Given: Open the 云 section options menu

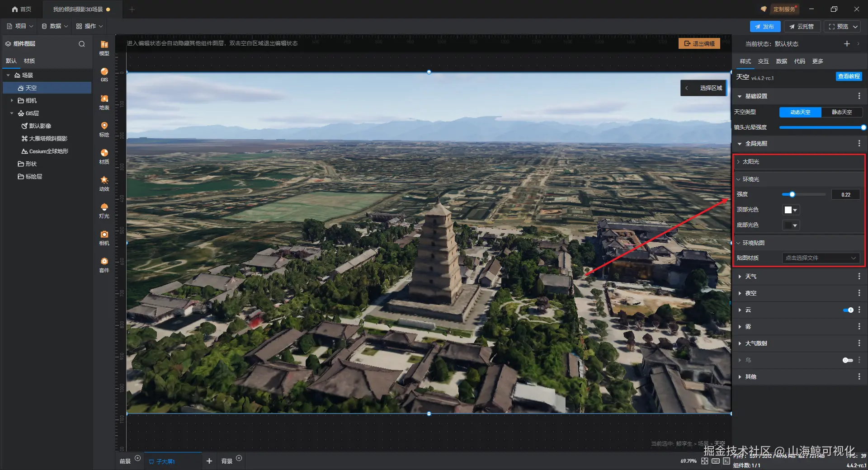Looking at the screenshot, I should (859, 310).
